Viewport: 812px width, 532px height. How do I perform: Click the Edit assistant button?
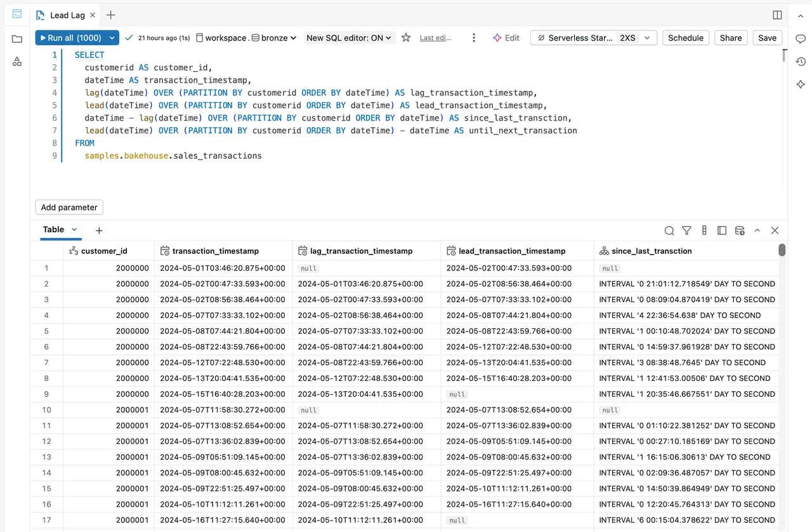506,38
